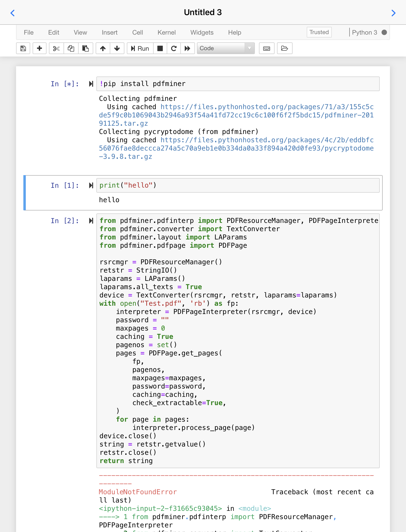Open the Kernel menu
Image resolution: width=406 pixels, height=532 pixels.
point(166,32)
